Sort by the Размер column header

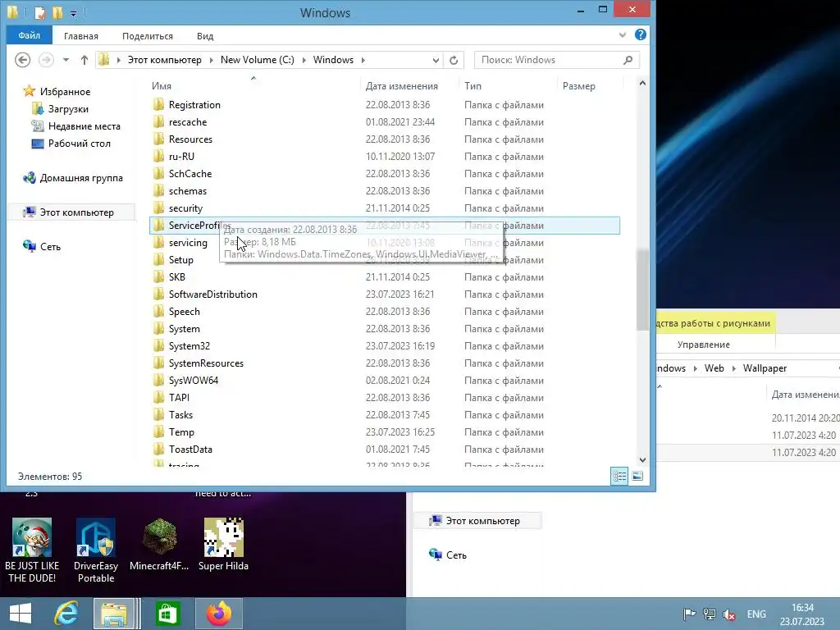point(578,85)
